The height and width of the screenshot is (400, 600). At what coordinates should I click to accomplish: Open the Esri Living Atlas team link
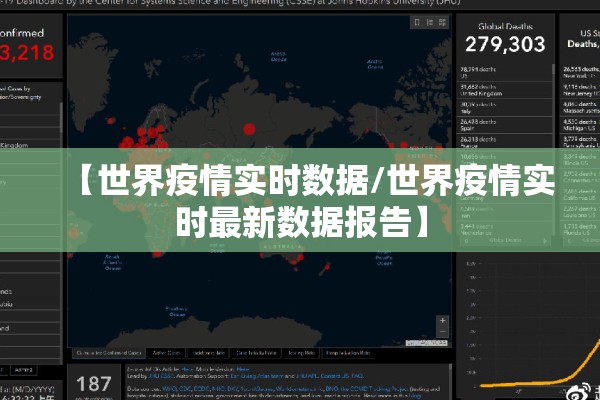(257, 376)
